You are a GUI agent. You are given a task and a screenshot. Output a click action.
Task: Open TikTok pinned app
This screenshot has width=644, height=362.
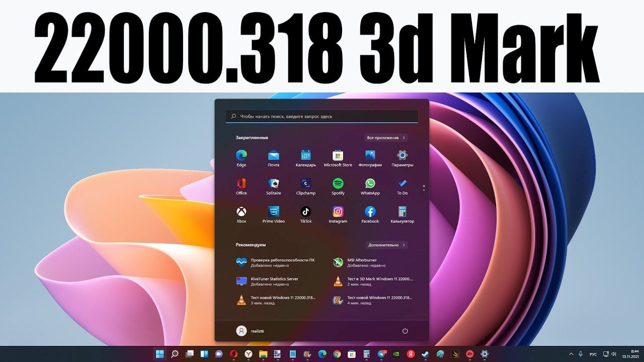click(306, 214)
